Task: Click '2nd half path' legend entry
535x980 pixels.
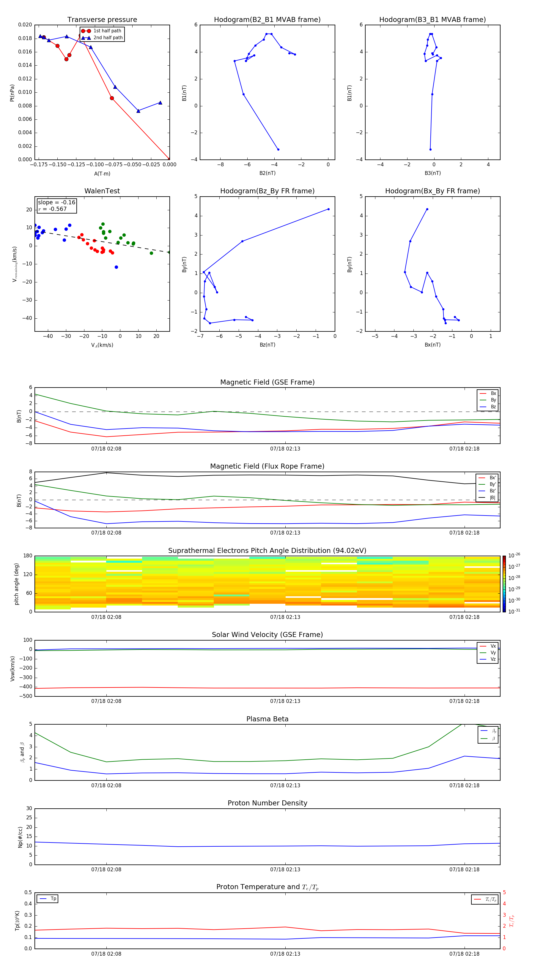Action: 103,38
